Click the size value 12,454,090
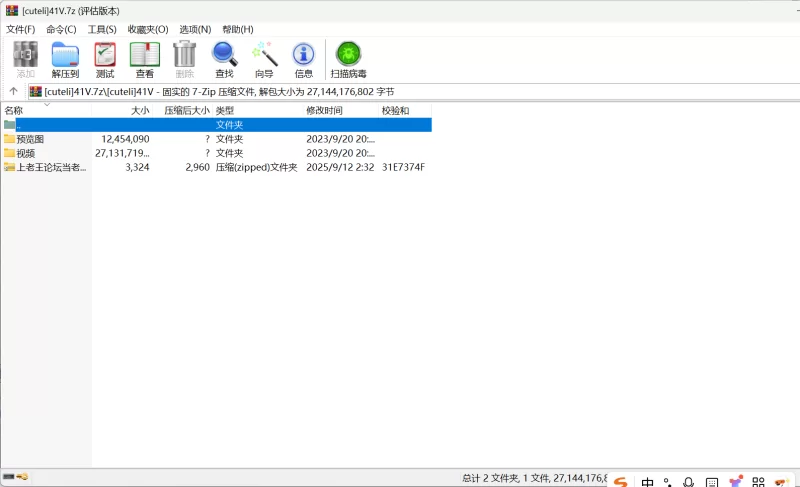The height and width of the screenshot is (487, 800). (x=125, y=139)
